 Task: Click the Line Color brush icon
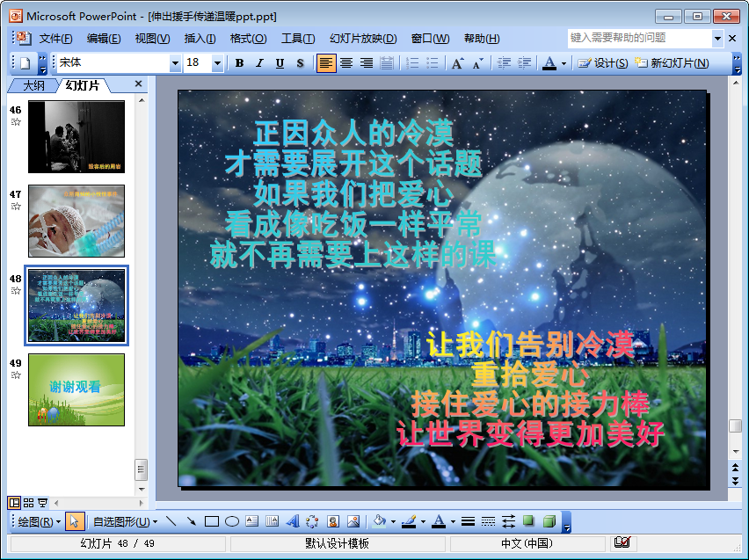click(409, 522)
